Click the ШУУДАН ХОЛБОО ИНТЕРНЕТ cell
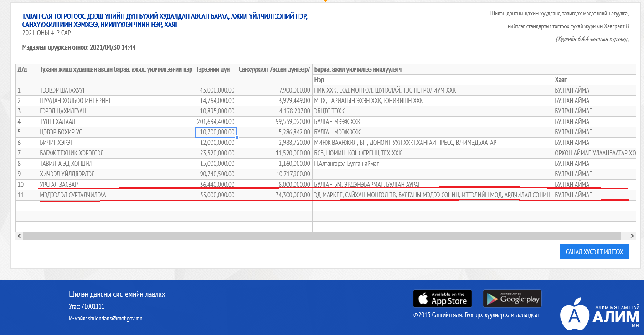644x335 pixels. pos(117,101)
